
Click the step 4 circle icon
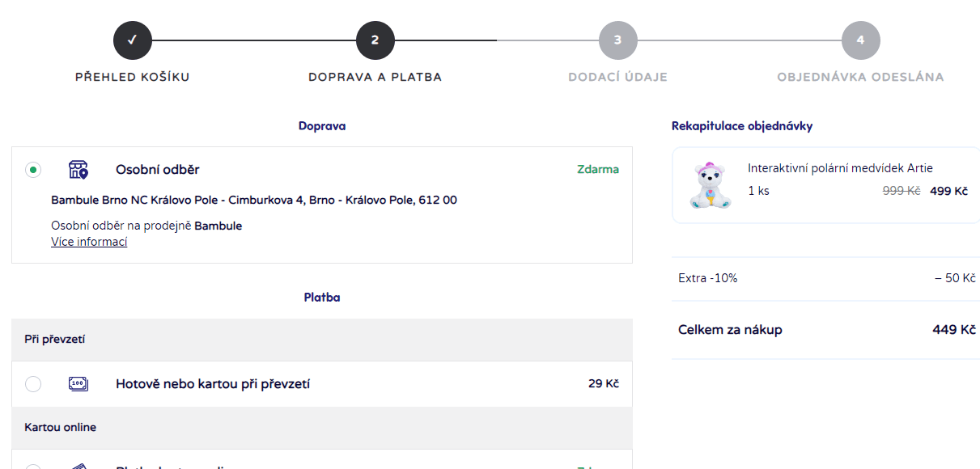click(861, 40)
